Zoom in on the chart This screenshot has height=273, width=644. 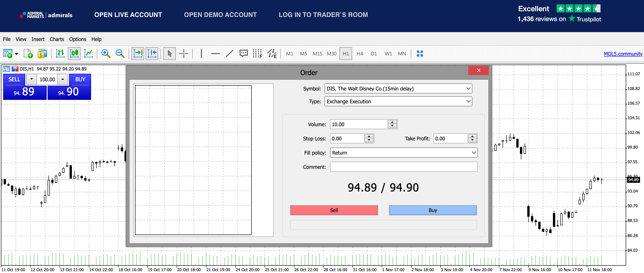click(106, 54)
